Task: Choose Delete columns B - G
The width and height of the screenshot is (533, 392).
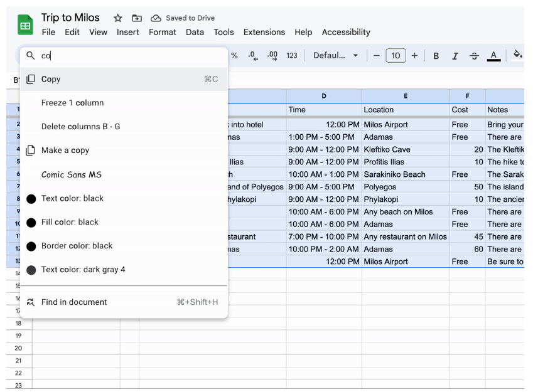Action: coord(124,127)
